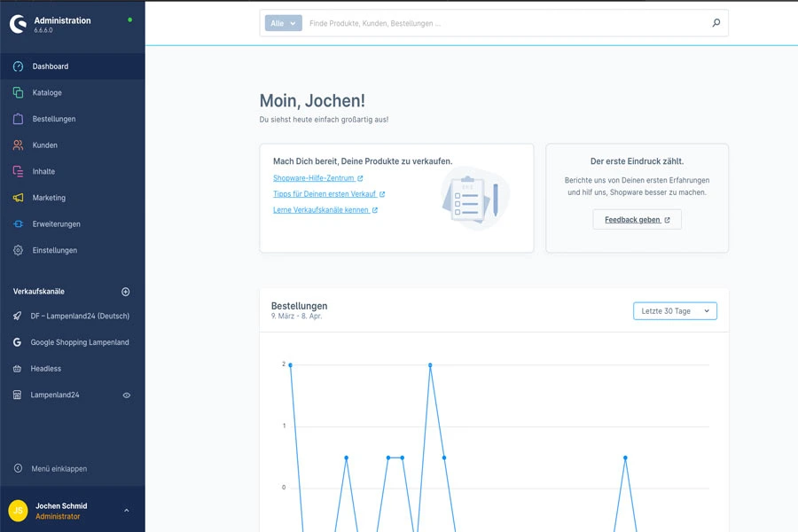Click the Erweiterungen plug icon

[x=19, y=224]
